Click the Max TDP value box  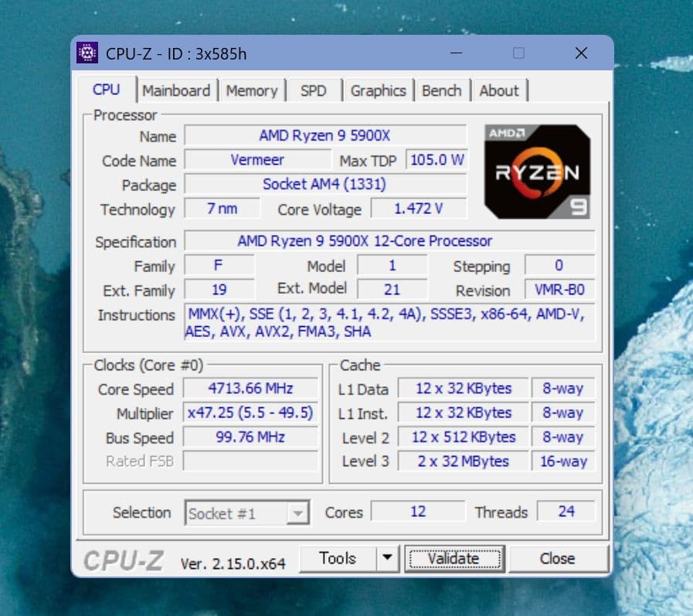click(x=437, y=160)
